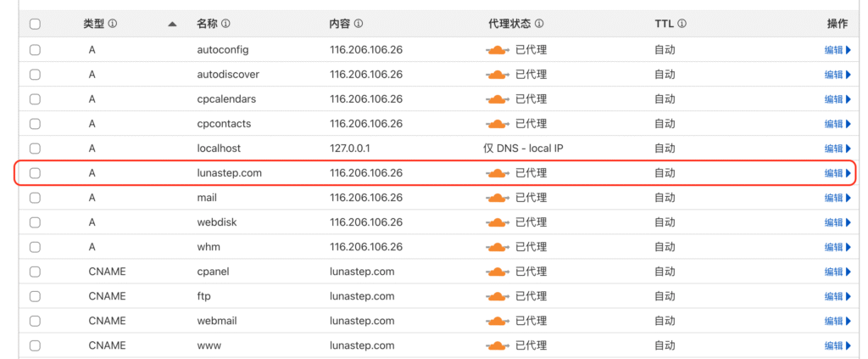Screen dimensions: 868x359
Task: Expand the 编辑 arrow for autodiscover record
Action: tap(848, 75)
